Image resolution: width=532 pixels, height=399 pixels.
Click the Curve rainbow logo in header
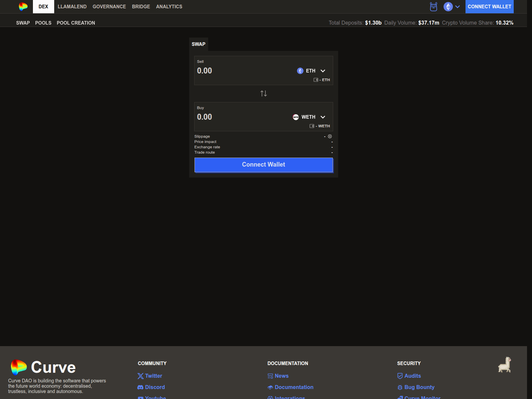pos(23,7)
